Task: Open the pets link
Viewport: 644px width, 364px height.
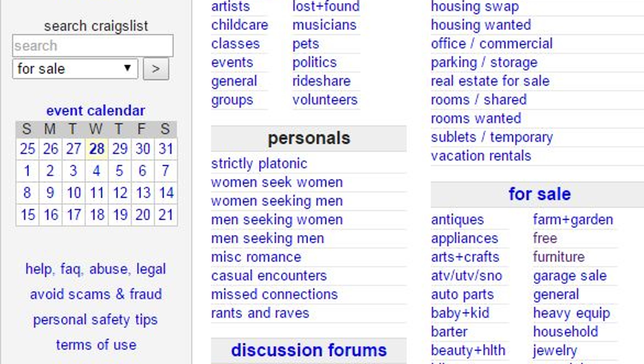Action: click(306, 44)
